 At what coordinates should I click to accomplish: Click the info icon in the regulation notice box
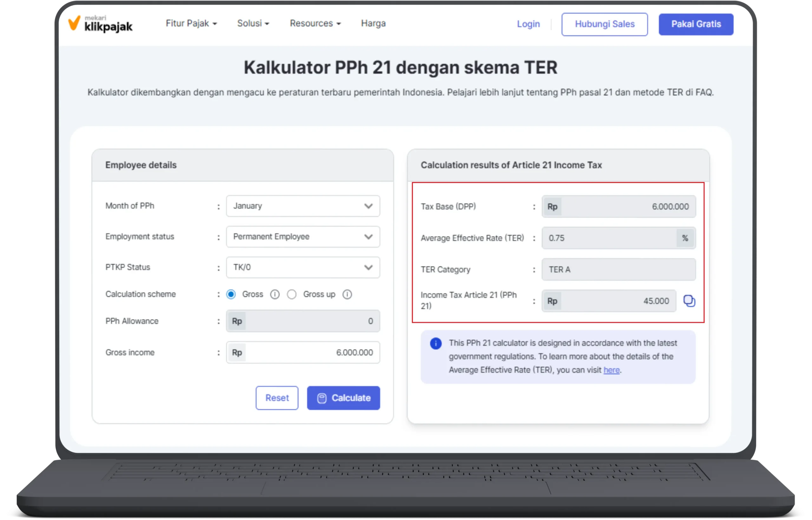coord(436,343)
